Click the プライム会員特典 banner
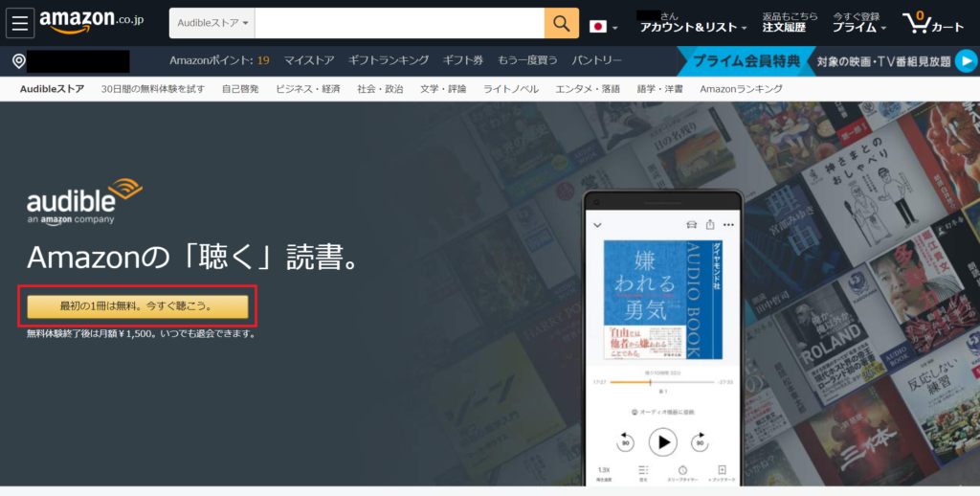 (746, 61)
